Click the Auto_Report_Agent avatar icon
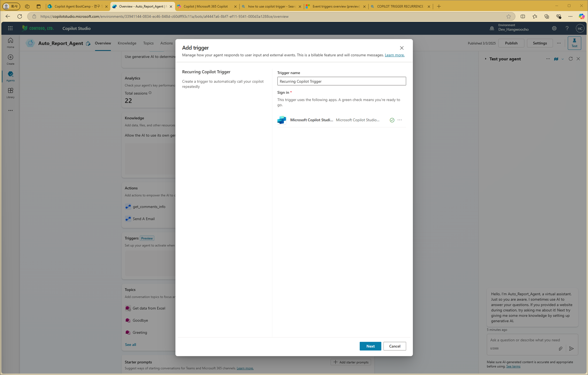This screenshot has width=588, height=375. coord(30,43)
